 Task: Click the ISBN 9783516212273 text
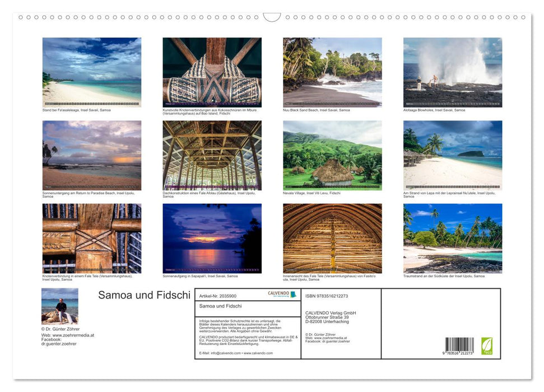[327, 296]
